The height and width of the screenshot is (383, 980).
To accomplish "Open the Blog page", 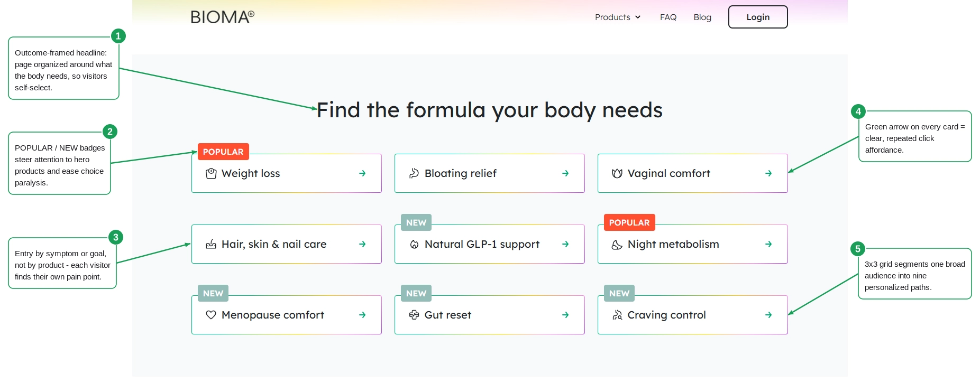I will tap(702, 17).
